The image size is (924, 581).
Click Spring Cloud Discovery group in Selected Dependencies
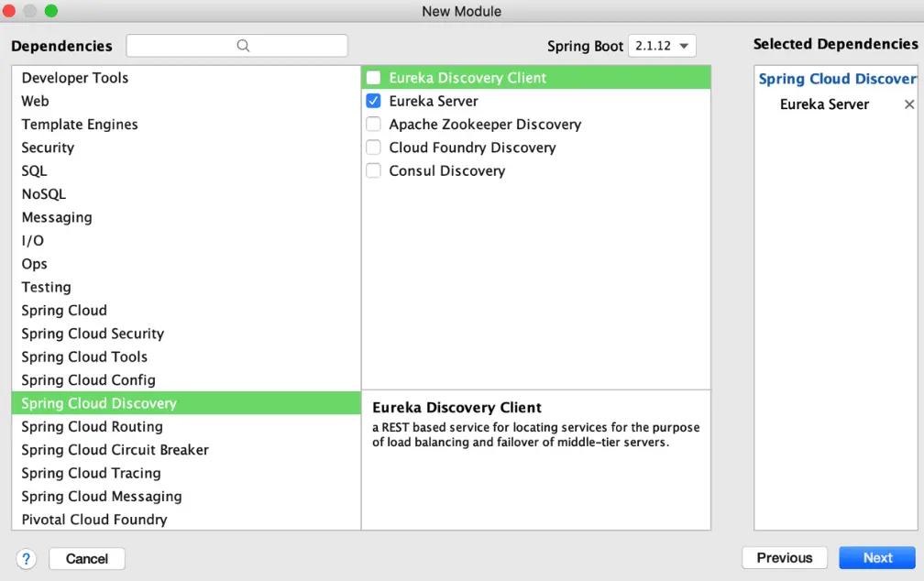(x=838, y=79)
